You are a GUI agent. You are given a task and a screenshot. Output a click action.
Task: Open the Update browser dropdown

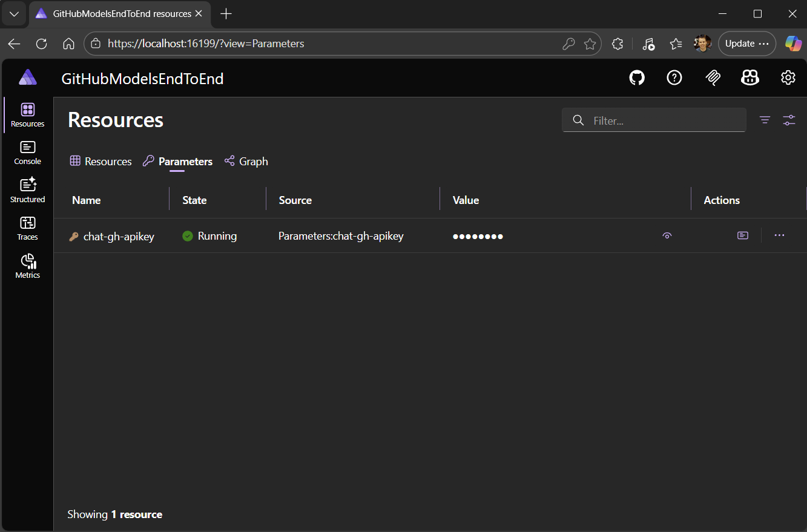click(x=746, y=43)
